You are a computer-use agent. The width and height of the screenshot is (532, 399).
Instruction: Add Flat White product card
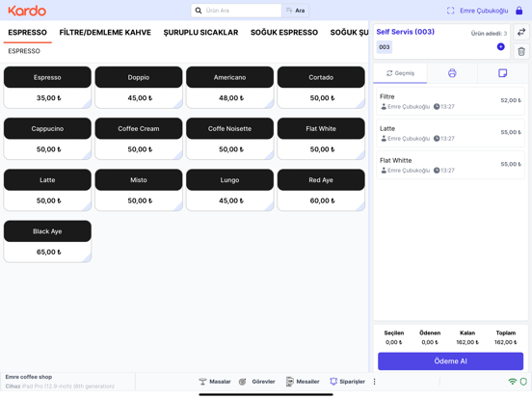[x=321, y=139]
